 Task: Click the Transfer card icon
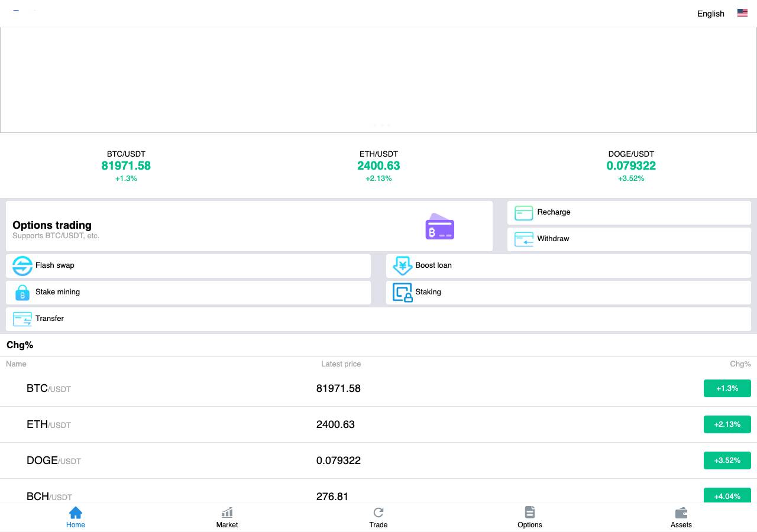pos(22,319)
